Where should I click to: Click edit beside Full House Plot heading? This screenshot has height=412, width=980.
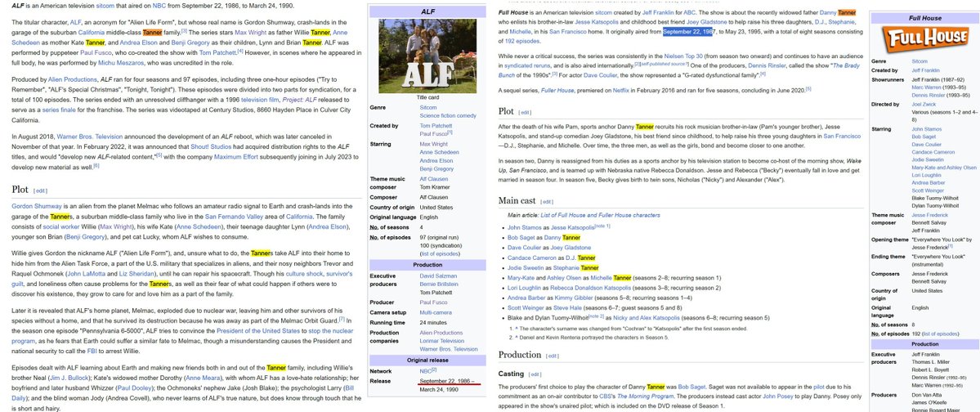click(525, 113)
